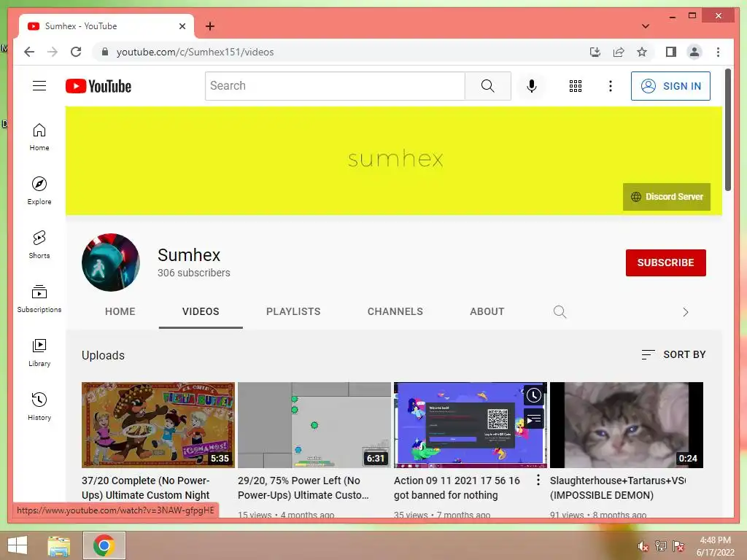Open Subscriptions in the sidebar
Image resolution: width=747 pixels, height=560 pixels.
(39, 299)
